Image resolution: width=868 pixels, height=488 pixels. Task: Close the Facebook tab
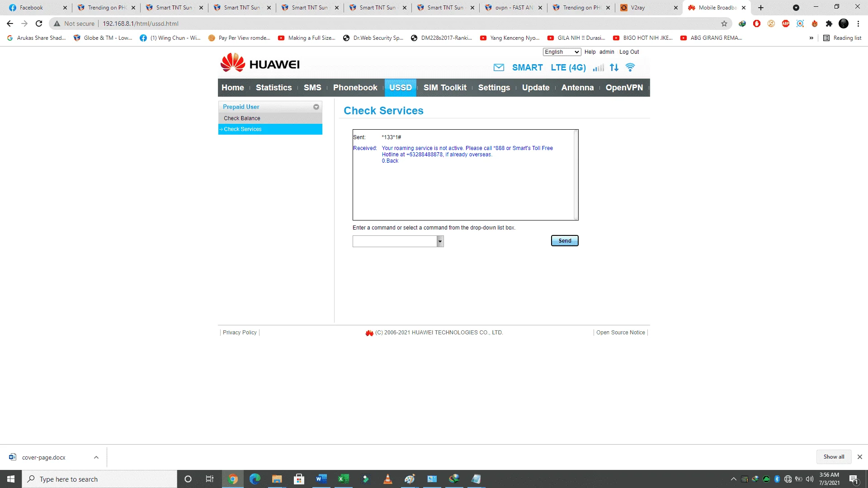click(x=65, y=8)
